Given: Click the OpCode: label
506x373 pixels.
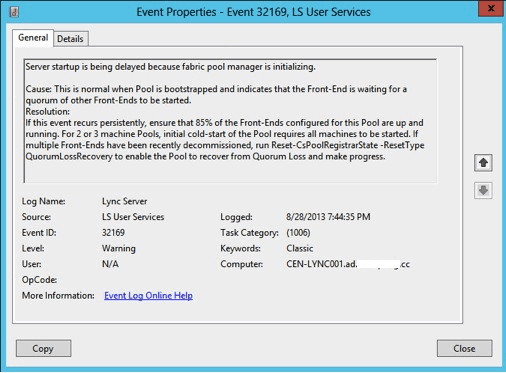Looking at the screenshot, I should pos(39,280).
